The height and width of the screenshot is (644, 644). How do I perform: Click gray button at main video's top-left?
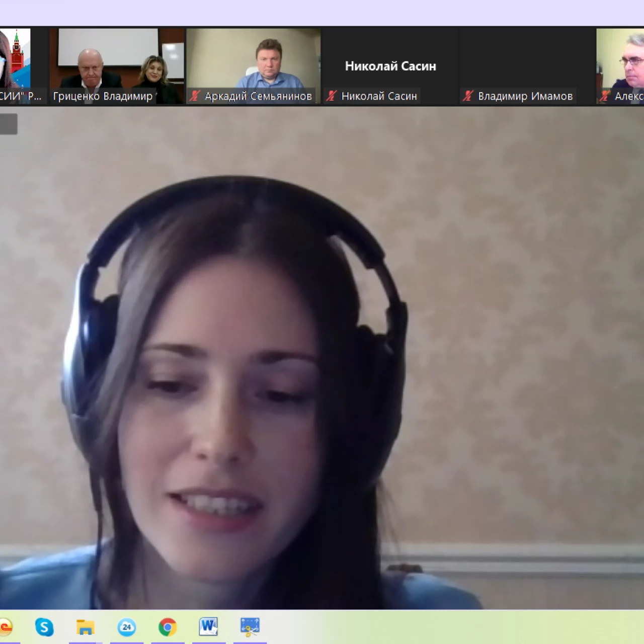[8, 124]
